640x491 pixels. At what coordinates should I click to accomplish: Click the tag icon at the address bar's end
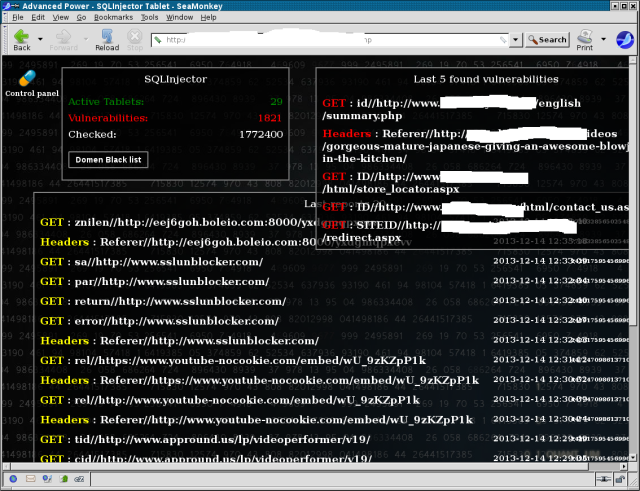(x=503, y=40)
